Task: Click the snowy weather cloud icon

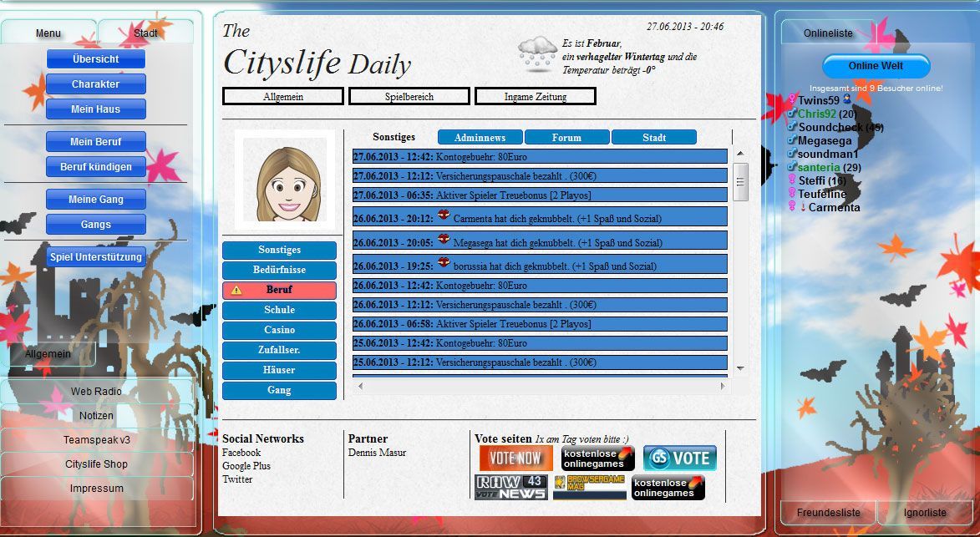Action: tap(537, 53)
